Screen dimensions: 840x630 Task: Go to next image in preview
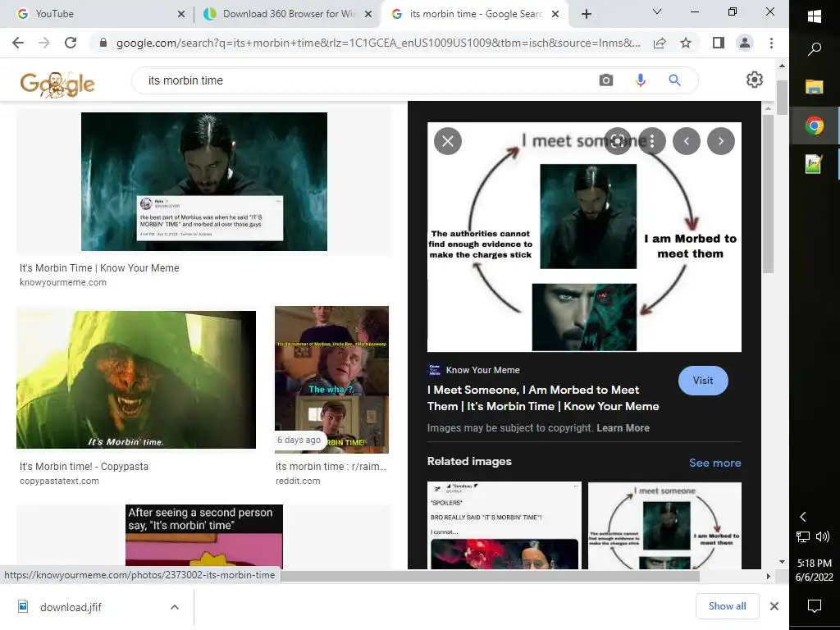point(720,141)
